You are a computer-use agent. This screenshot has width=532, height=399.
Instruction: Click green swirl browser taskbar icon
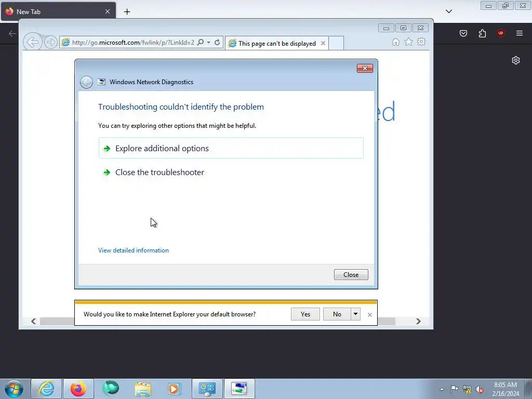coord(111,389)
